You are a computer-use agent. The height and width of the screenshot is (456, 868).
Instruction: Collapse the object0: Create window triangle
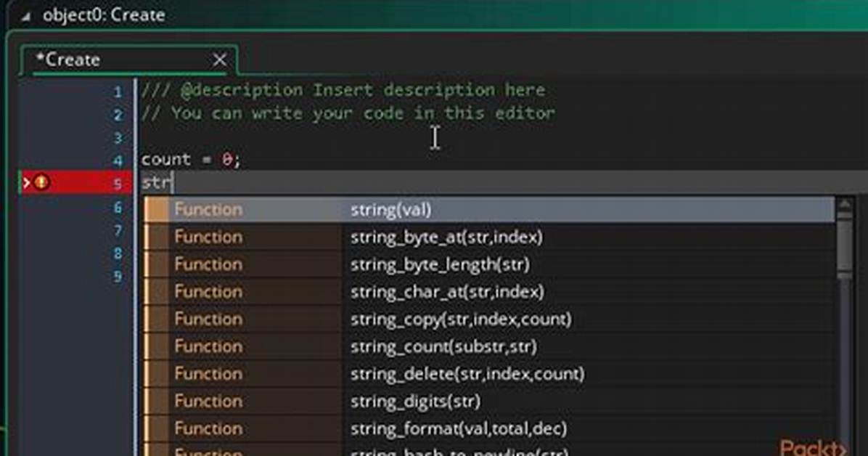tap(25, 17)
